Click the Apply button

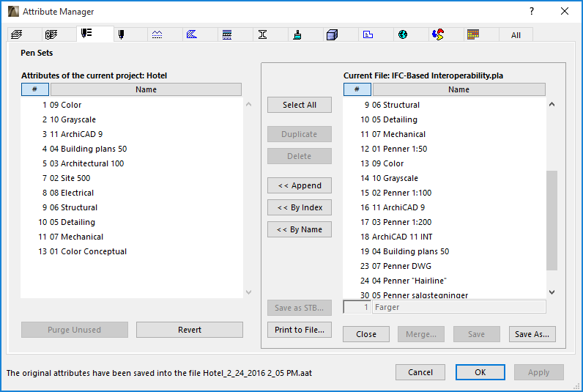click(x=539, y=372)
